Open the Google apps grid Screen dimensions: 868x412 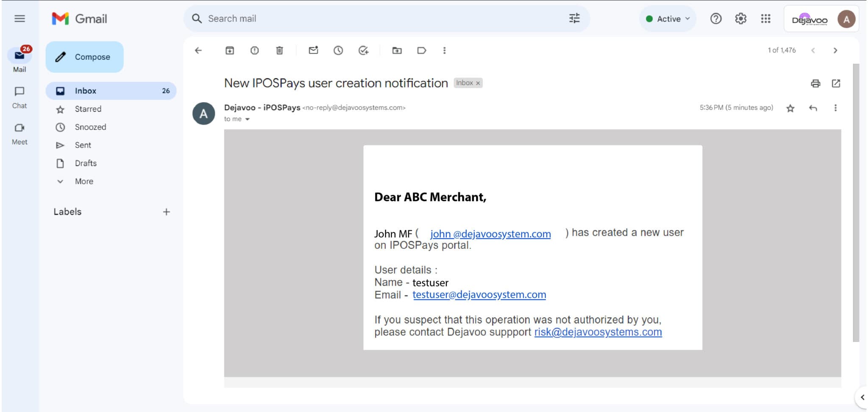point(765,19)
